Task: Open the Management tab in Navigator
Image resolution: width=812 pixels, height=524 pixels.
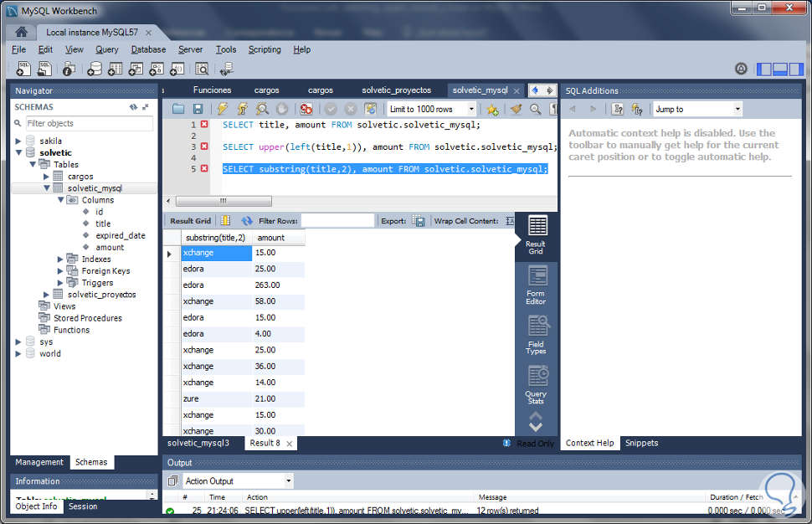Action: pos(39,462)
